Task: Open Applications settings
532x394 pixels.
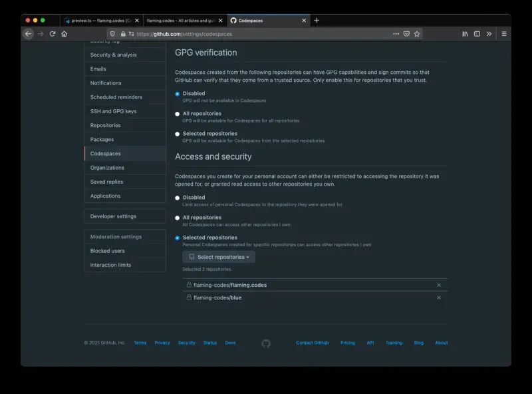Action: [x=125, y=196]
